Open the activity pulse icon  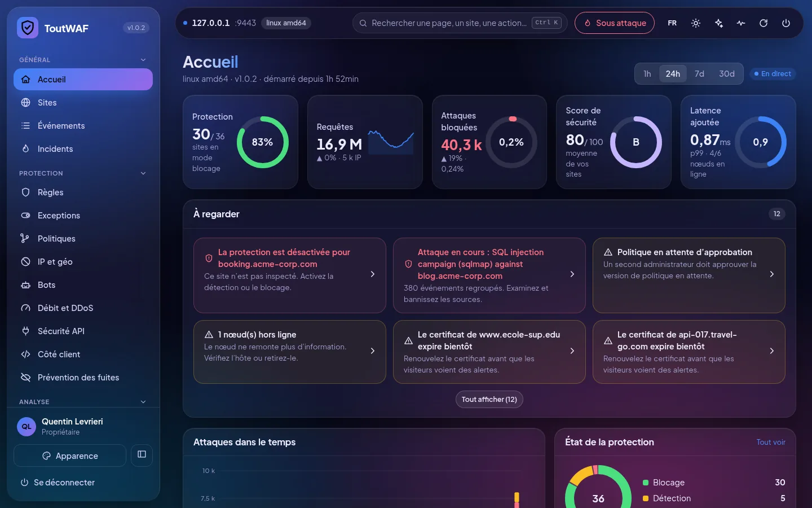coord(741,23)
